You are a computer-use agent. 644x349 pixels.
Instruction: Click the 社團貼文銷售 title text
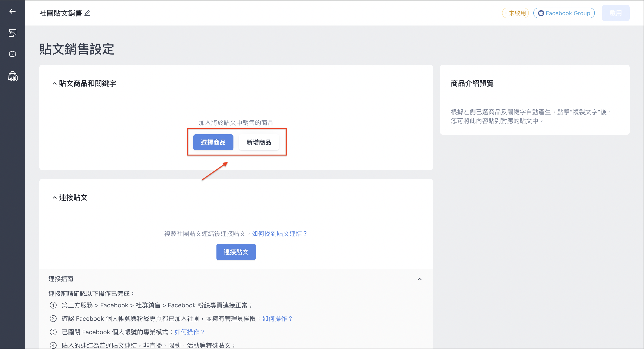click(x=61, y=13)
